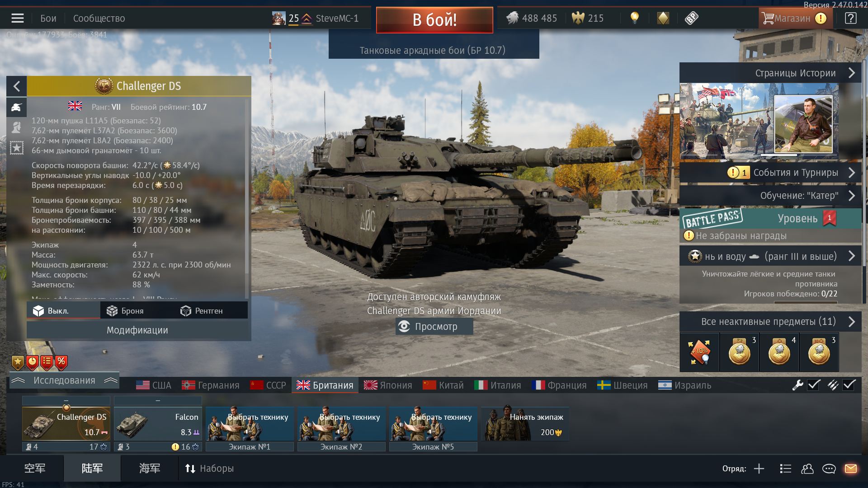Toggle the auto-ammo refill checkbox
The width and height of the screenshot is (868, 488).
click(x=849, y=385)
